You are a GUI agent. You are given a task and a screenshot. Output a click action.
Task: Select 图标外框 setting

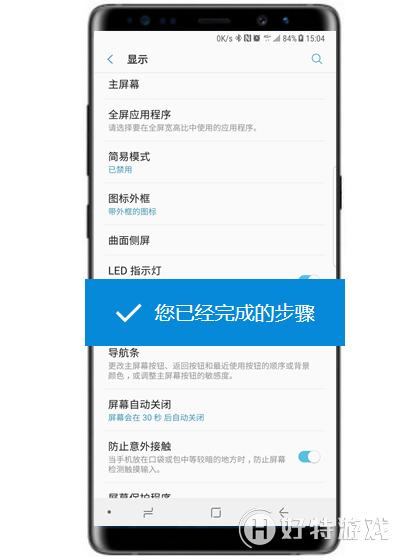click(215, 204)
